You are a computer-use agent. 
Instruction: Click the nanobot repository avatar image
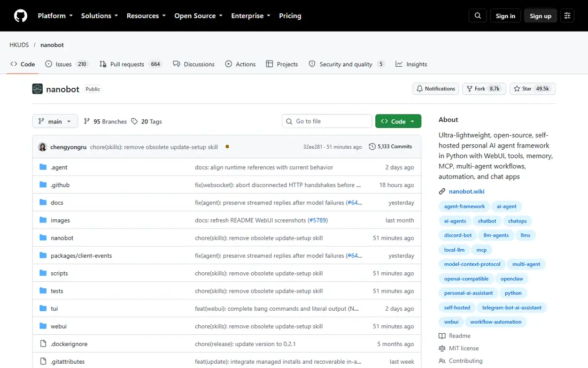pyautogui.click(x=37, y=89)
